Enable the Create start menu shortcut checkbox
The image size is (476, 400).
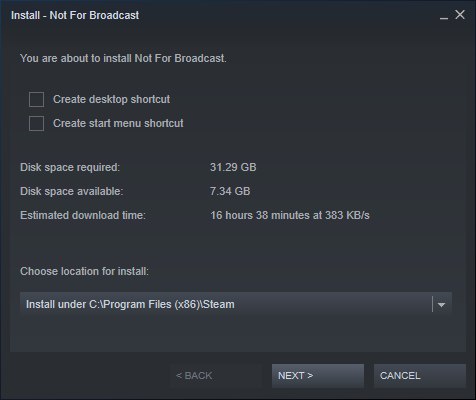[x=36, y=123]
